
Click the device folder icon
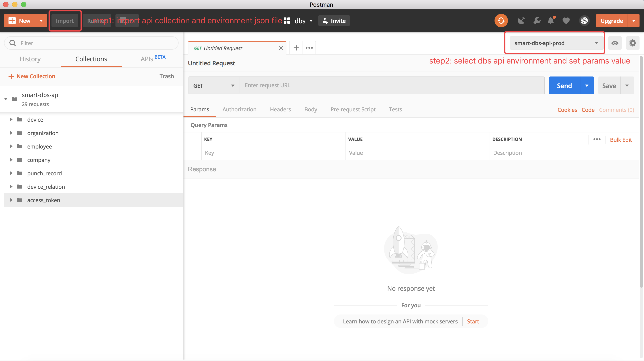tap(20, 119)
